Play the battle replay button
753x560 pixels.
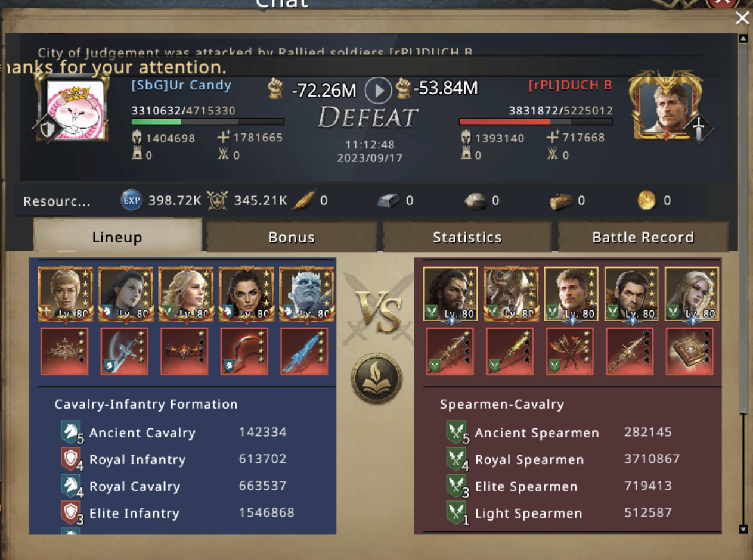coord(378,91)
